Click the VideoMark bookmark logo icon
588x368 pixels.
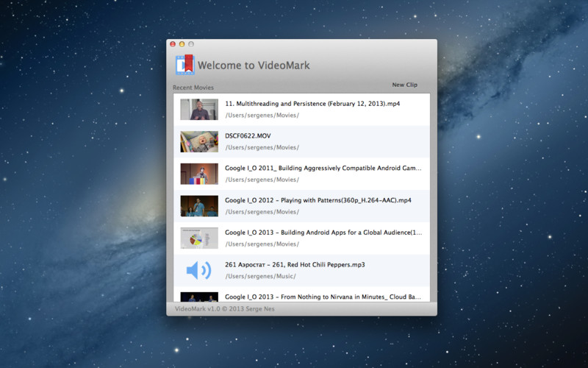click(185, 65)
